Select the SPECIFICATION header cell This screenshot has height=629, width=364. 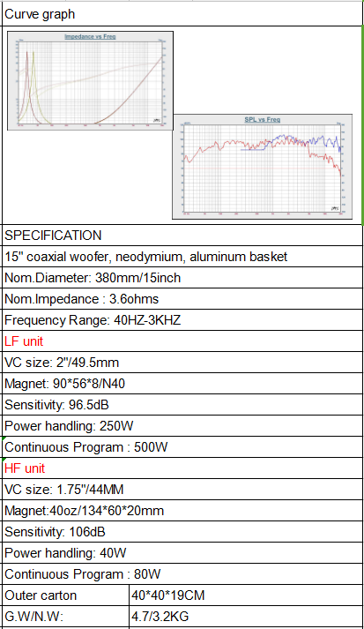182,235
